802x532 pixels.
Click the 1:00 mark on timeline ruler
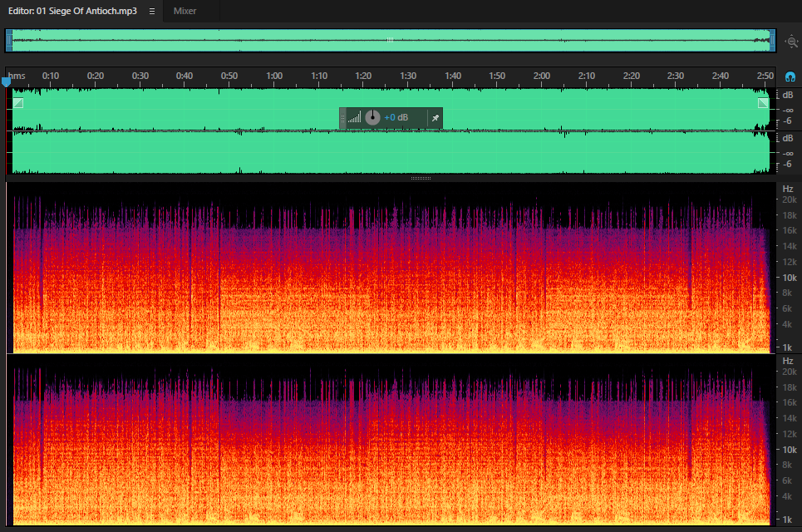[274, 76]
